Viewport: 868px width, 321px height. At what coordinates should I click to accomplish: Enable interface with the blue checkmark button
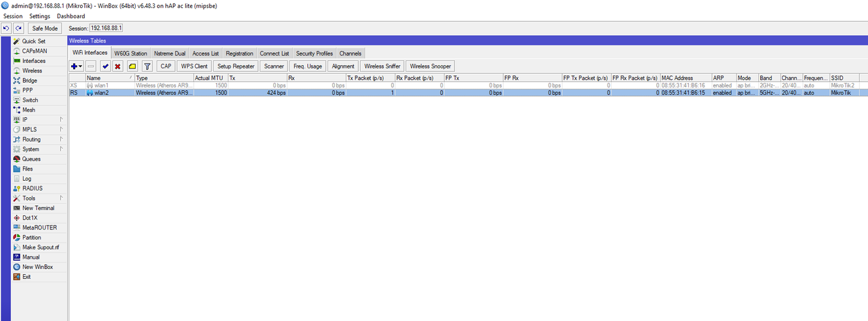pyautogui.click(x=105, y=66)
